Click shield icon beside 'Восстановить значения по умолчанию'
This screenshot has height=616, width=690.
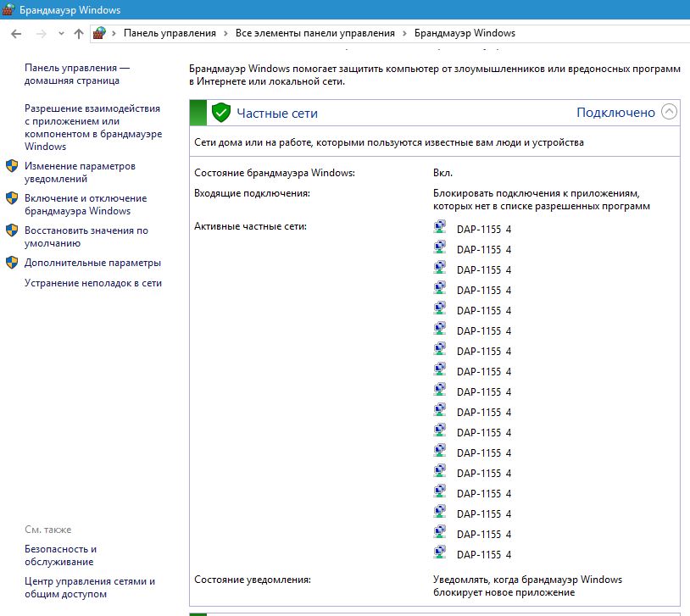[x=12, y=230]
